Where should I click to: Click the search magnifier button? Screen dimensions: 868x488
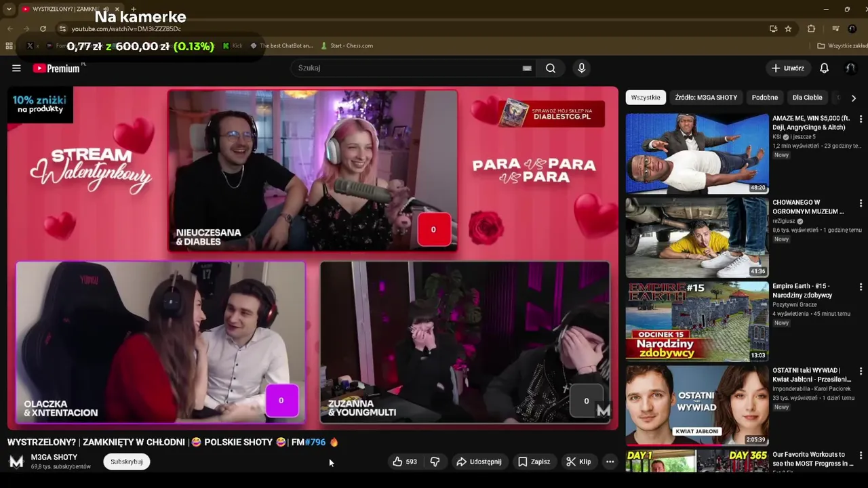tap(551, 68)
